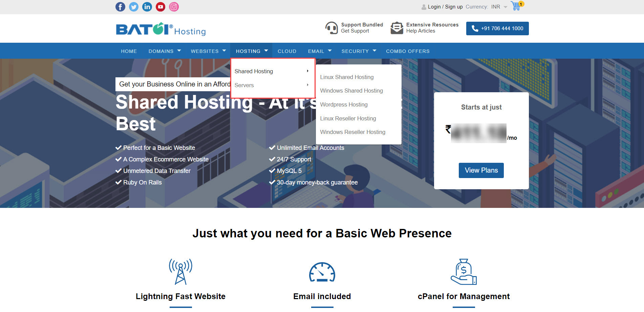Open the Twitter social icon
Viewport: 644px width, 312px height.
pyautogui.click(x=134, y=7)
